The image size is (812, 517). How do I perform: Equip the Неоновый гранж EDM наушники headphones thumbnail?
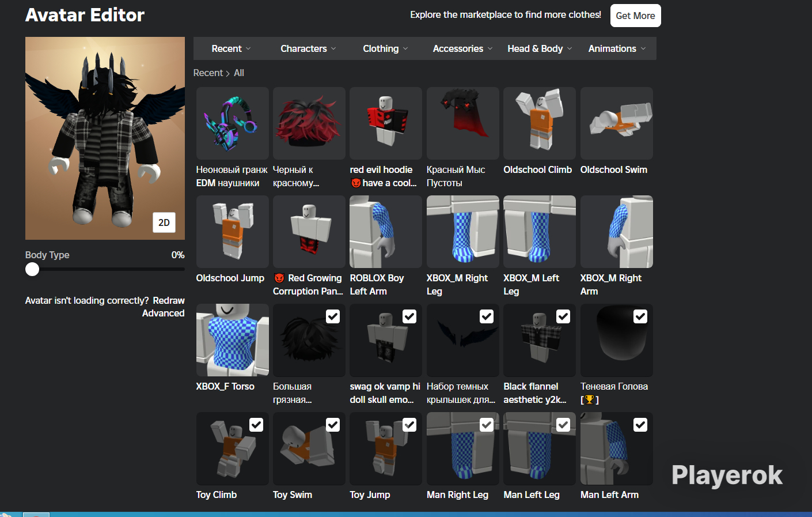[x=233, y=123]
